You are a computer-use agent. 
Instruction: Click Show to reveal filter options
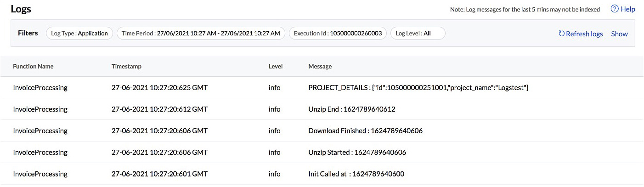(619, 34)
